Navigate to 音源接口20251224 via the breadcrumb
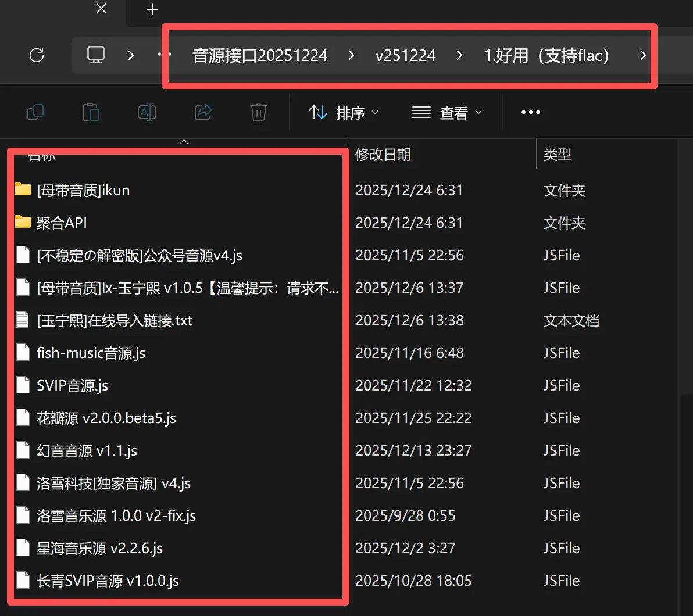The image size is (693, 616). pyautogui.click(x=260, y=55)
